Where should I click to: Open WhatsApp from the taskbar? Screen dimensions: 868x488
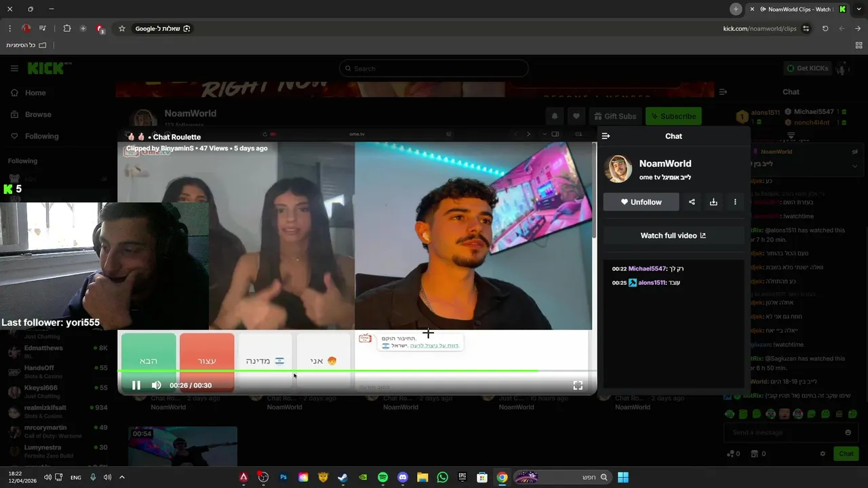pos(443,477)
